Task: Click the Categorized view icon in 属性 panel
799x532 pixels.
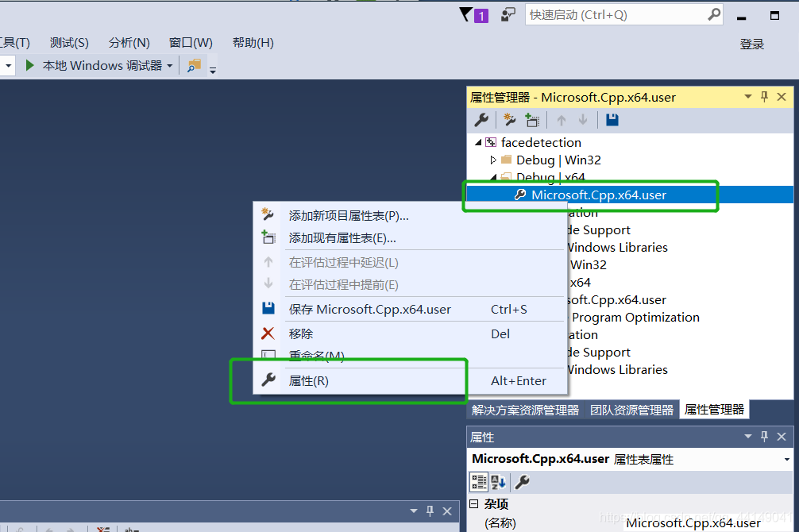Action: (x=479, y=481)
